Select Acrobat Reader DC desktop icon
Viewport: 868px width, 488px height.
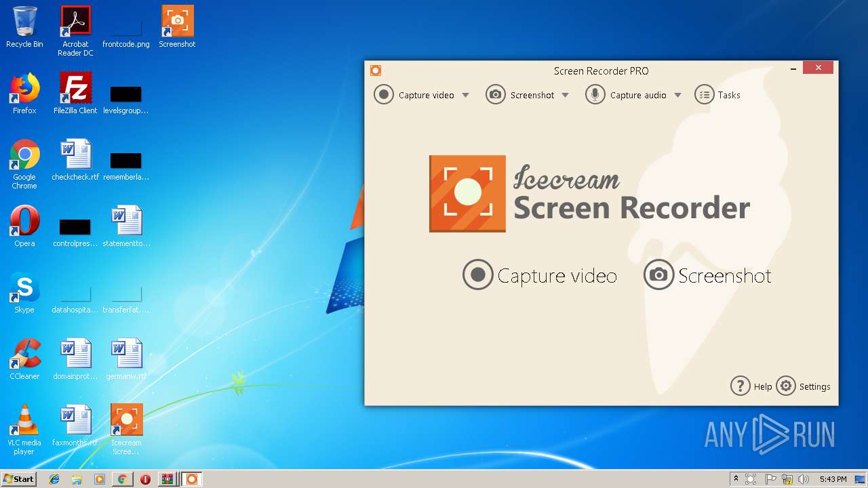pos(75,31)
